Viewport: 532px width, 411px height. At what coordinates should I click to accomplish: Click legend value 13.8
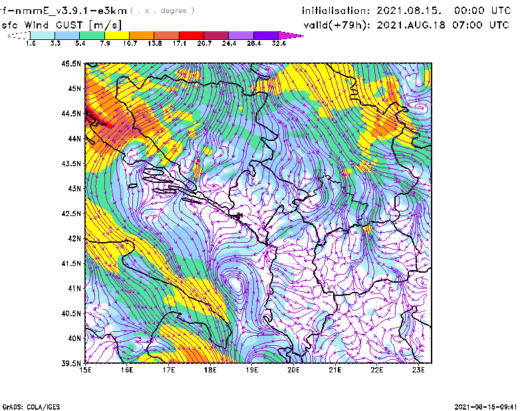[x=155, y=43]
